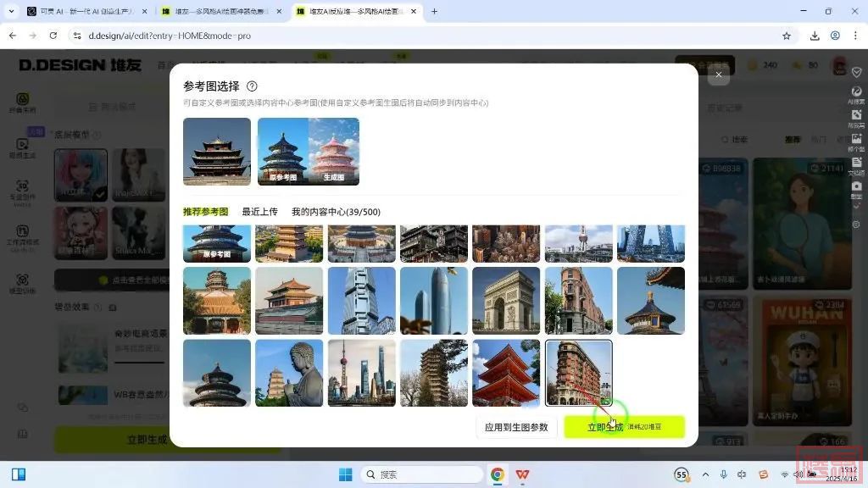Select Temple of Heaven framed under eave
Viewport: 868px width, 488px height.
[x=651, y=301]
